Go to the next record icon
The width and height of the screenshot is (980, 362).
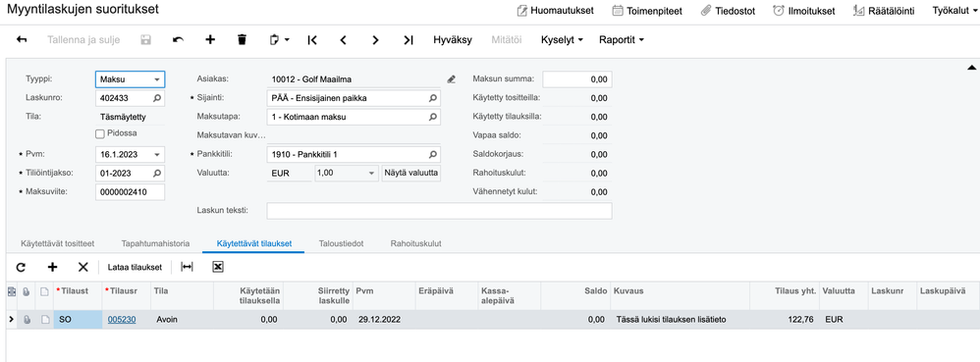375,40
